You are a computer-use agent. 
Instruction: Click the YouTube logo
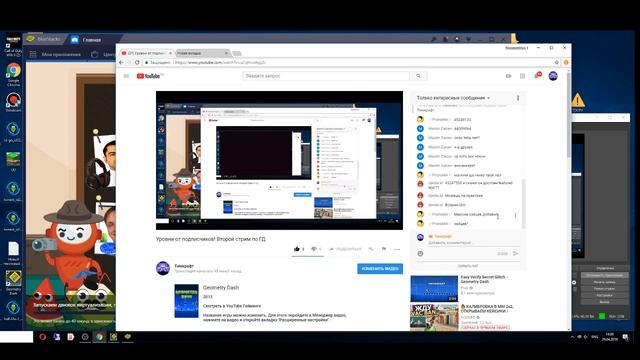(150, 76)
